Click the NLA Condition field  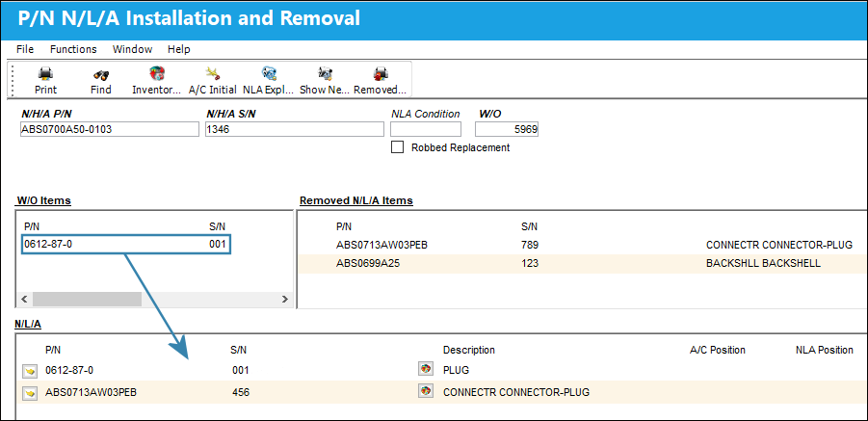pos(426,129)
